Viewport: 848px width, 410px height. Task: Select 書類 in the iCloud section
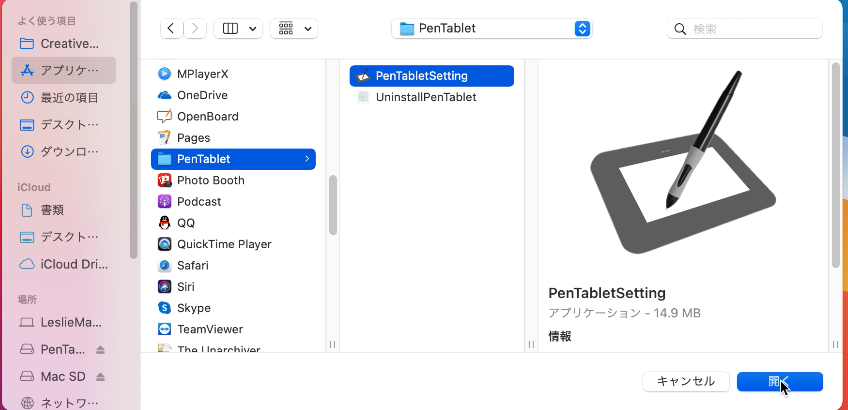64,210
